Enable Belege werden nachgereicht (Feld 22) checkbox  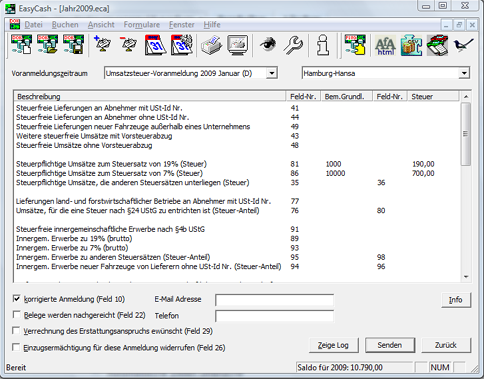[x=16, y=314]
